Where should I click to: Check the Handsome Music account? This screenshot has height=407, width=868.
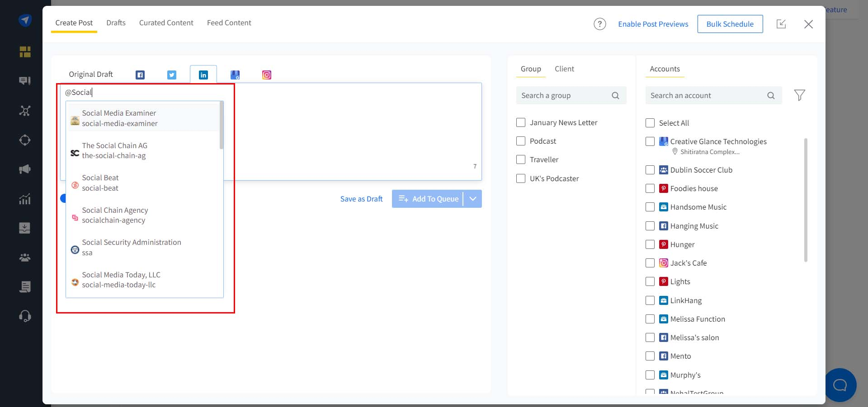point(650,207)
